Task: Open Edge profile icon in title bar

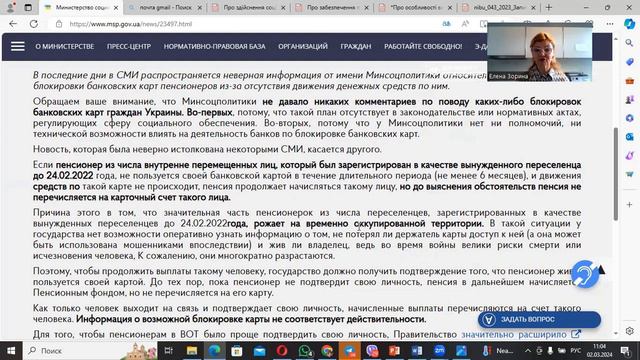Action: (10, 7)
